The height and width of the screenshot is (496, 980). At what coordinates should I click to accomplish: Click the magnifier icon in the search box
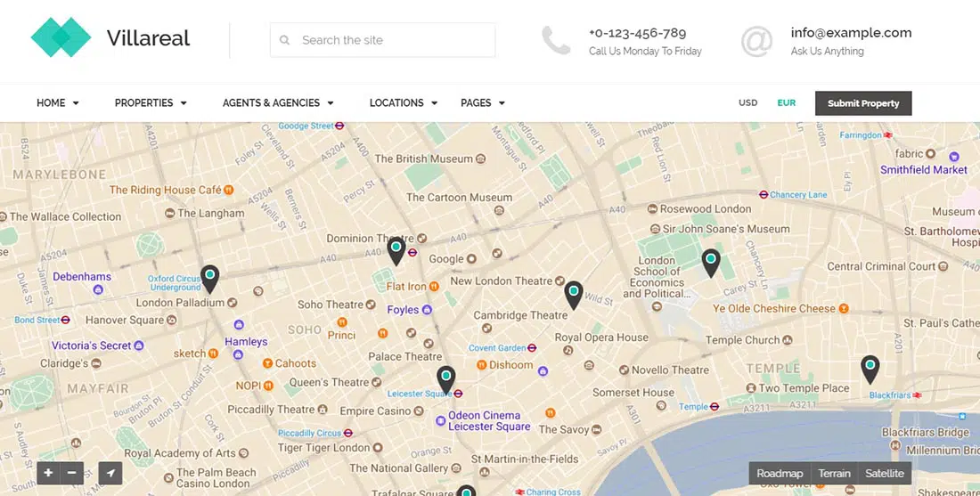[x=285, y=40]
